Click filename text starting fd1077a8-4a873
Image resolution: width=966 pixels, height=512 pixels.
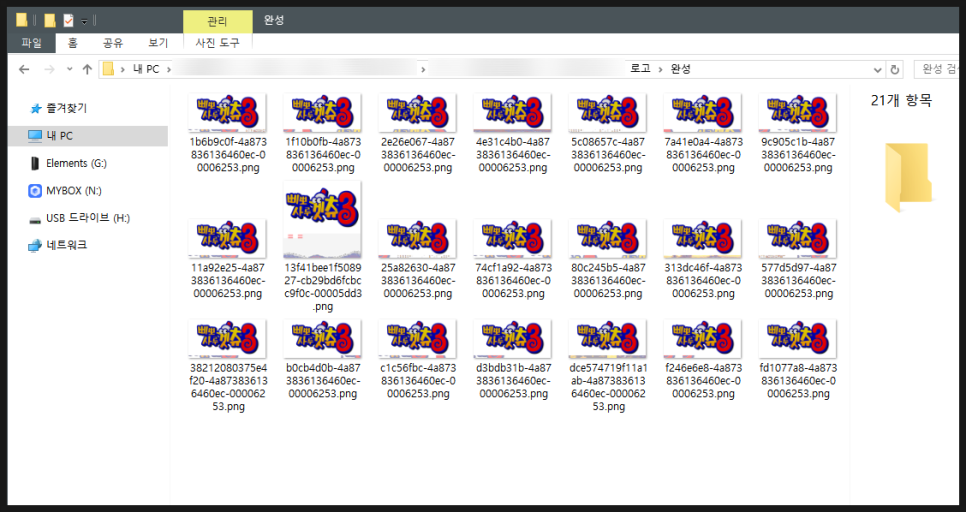(x=798, y=381)
